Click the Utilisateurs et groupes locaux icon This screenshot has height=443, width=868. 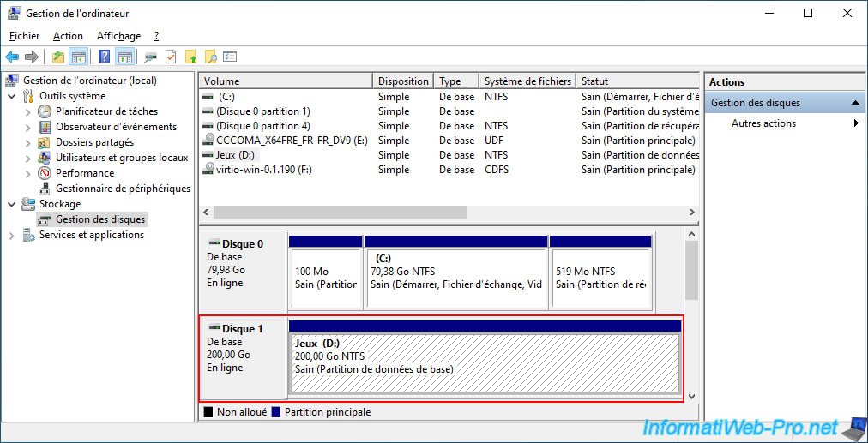click(45, 158)
